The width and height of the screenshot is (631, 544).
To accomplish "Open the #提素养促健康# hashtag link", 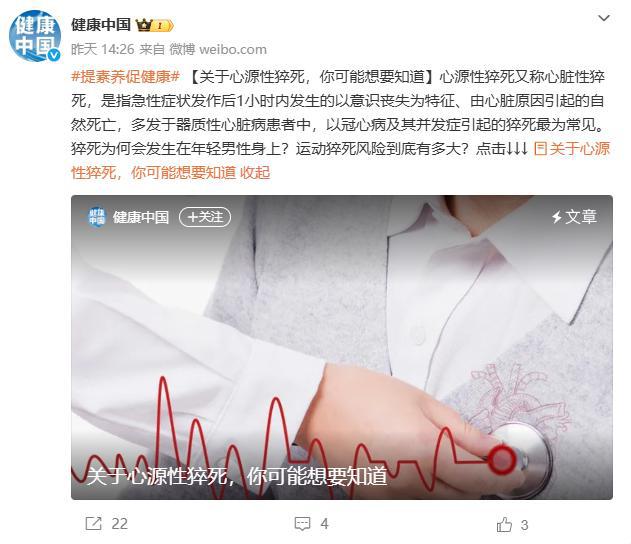I will pos(125,76).
